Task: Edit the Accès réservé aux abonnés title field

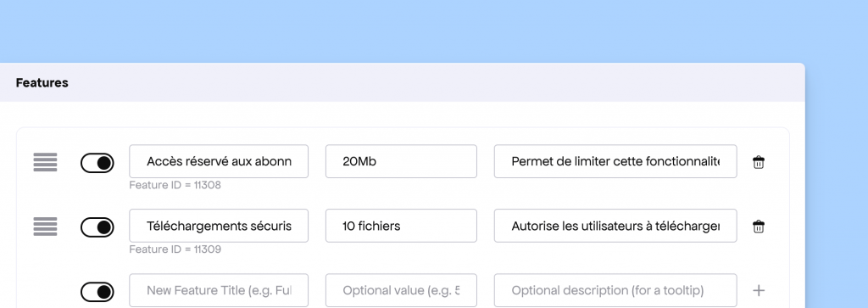Action: 219,161
